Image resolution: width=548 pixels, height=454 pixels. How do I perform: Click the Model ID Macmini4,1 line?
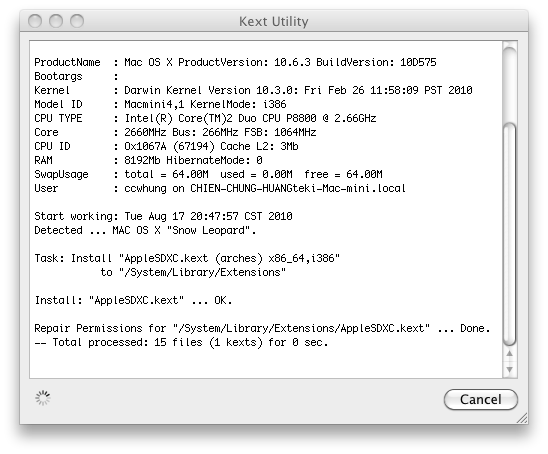click(x=160, y=104)
